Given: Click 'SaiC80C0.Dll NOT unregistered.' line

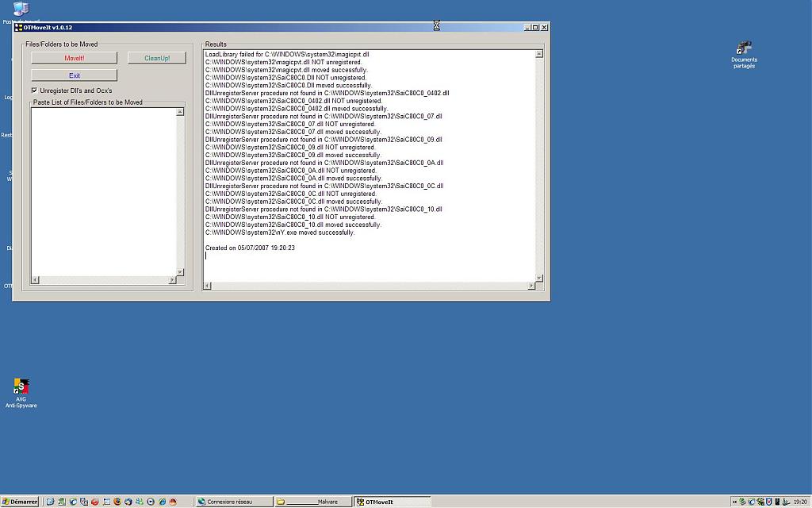Looking at the screenshot, I should 285,78.
